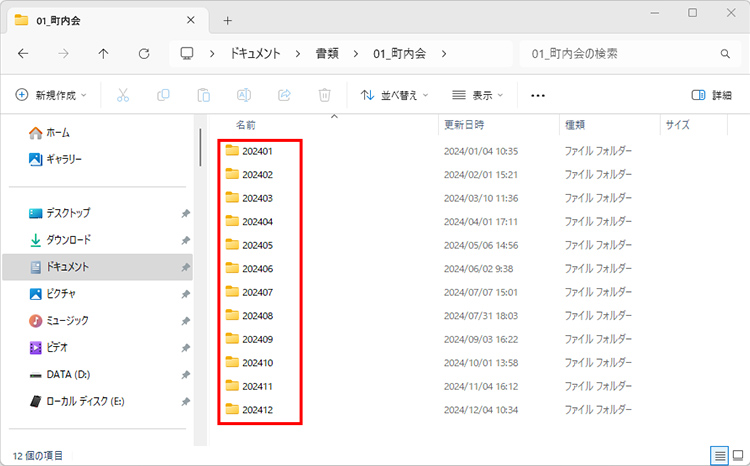Viewport: 750px width, 466px height.
Task: Go back with the back arrow
Action: coord(23,54)
